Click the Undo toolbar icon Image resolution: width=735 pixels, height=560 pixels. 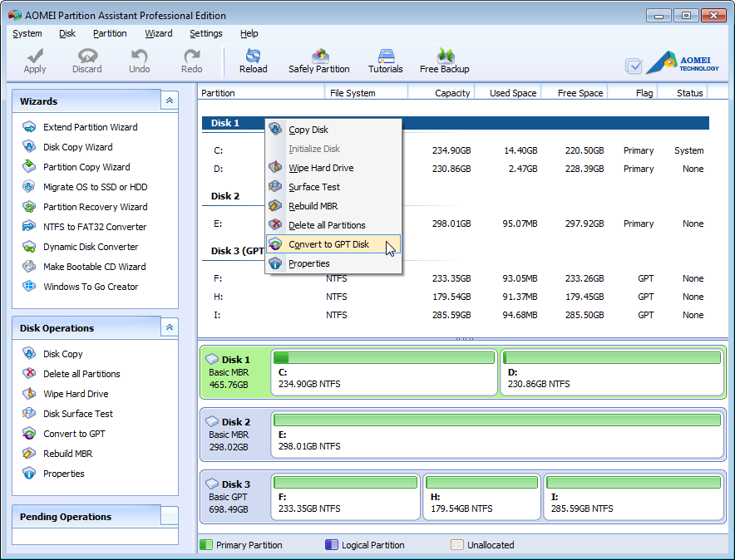(139, 59)
